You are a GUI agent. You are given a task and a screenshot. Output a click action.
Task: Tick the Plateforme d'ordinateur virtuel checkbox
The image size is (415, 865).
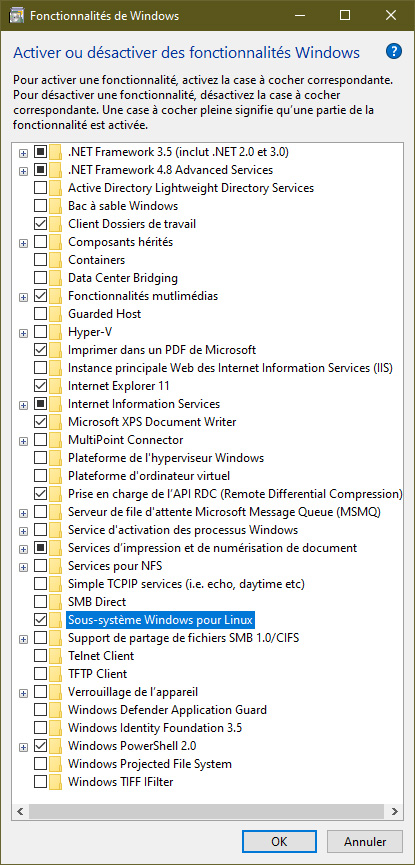coord(40,476)
